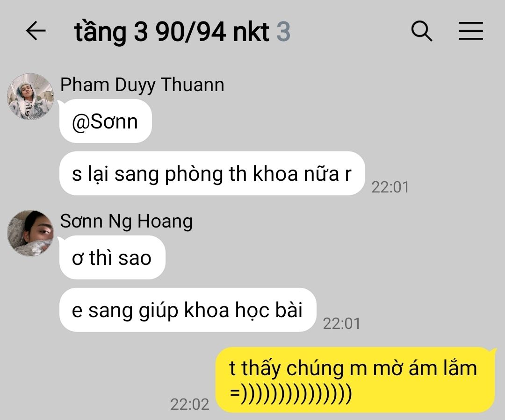Select the yellow "t thấy chúng m mờ ám lắm" bubble
The width and height of the screenshot is (505, 420).
coord(355,380)
